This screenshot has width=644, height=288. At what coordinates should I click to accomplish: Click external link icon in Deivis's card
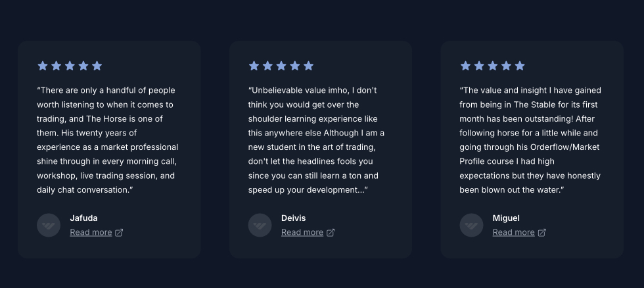[x=331, y=232]
